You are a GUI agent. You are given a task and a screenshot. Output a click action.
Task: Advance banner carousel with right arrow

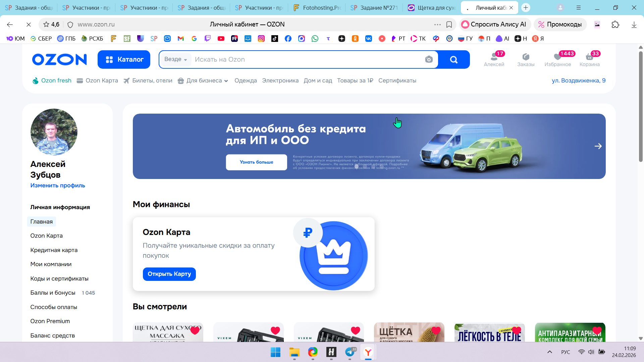[598, 146]
